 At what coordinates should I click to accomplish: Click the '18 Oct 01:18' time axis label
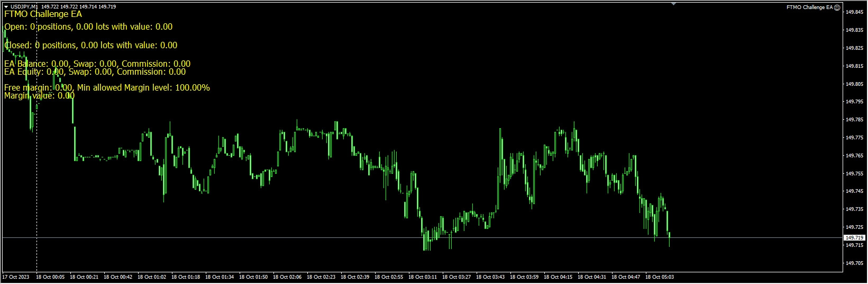[x=186, y=277]
